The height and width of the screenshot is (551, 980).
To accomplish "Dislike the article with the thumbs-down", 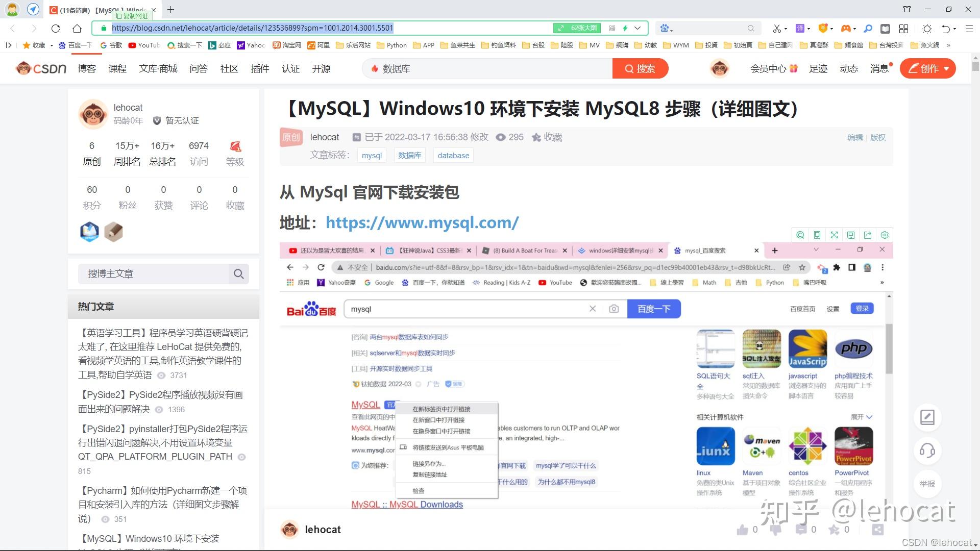I will (x=775, y=530).
